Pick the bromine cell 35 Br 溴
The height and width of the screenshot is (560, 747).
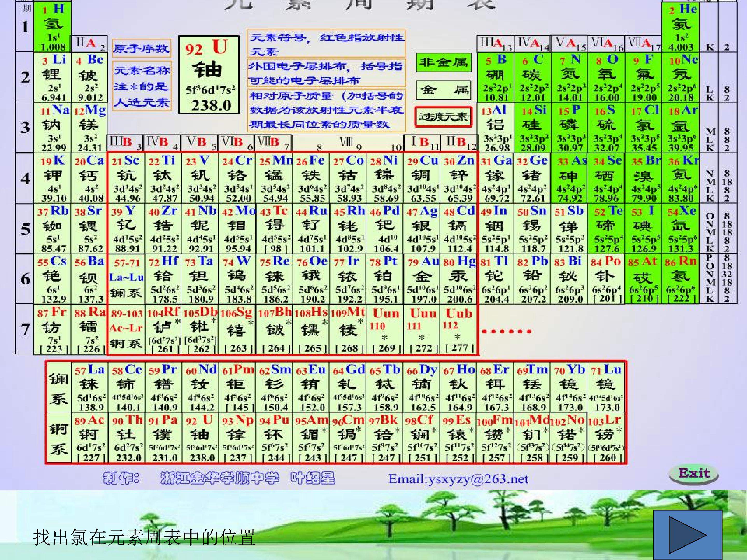coord(643,178)
